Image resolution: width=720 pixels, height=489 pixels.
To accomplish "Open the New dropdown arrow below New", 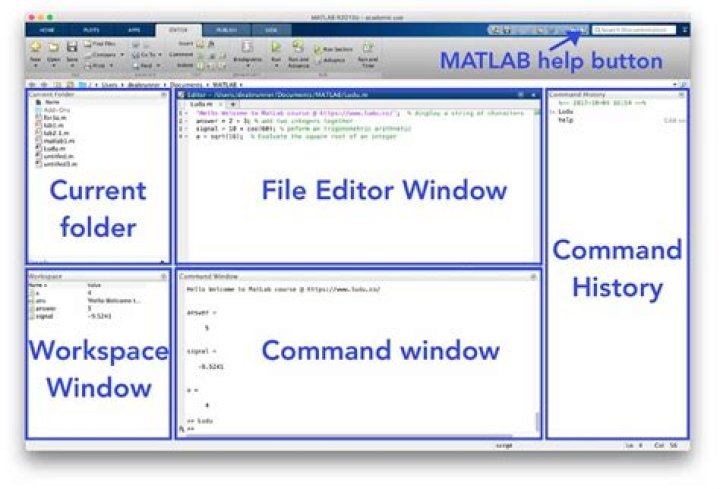I will pos(35,66).
